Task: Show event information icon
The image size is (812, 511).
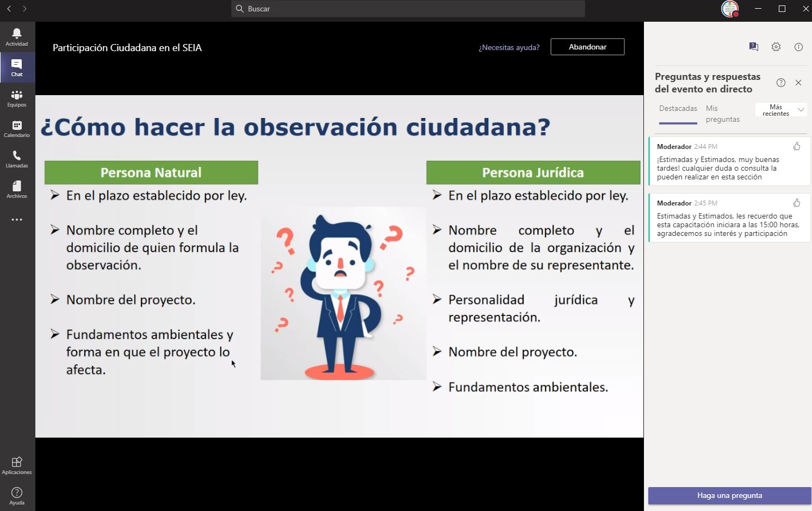Action: (798, 47)
